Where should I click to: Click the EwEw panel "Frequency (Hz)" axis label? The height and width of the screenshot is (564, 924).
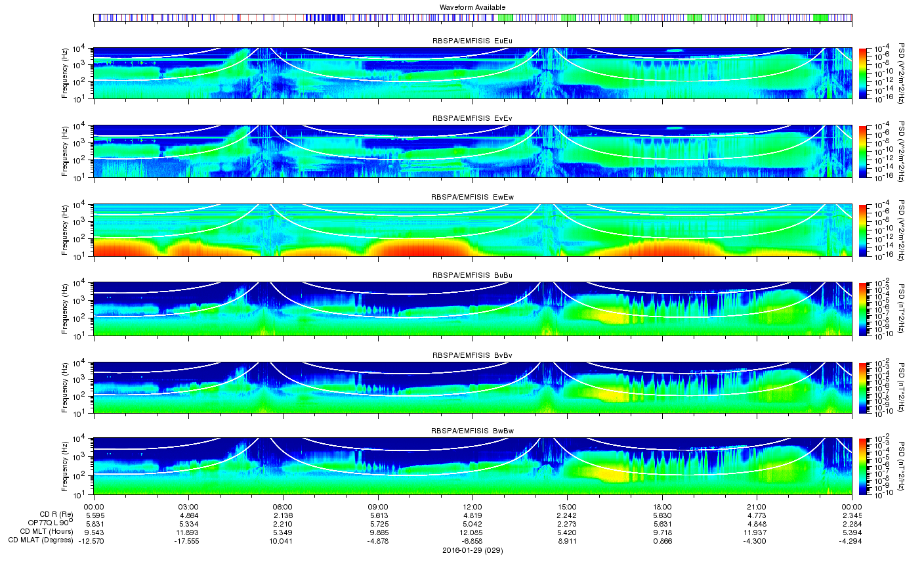[x=65, y=230]
